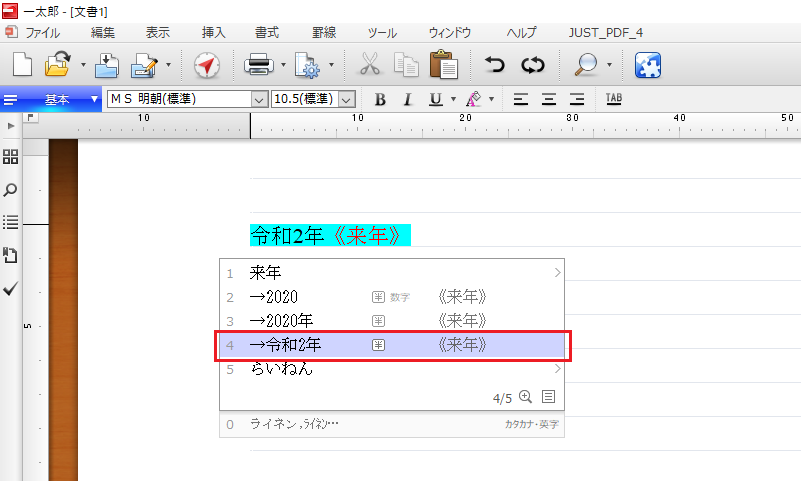This screenshot has width=801, height=481.
Task: Toggle italic formatting
Action: click(x=407, y=99)
